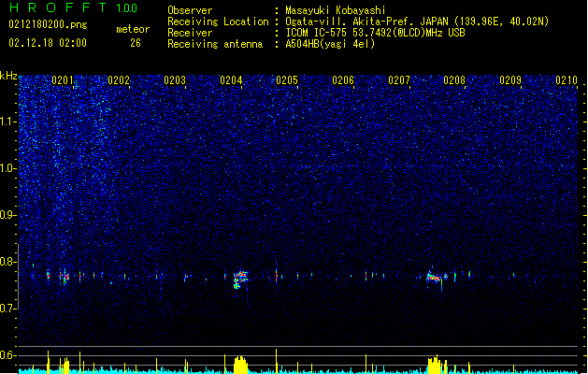Viewport: 588px width, 374px height.
Task: Click the meteor count value 26
Action: click(x=136, y=43)
